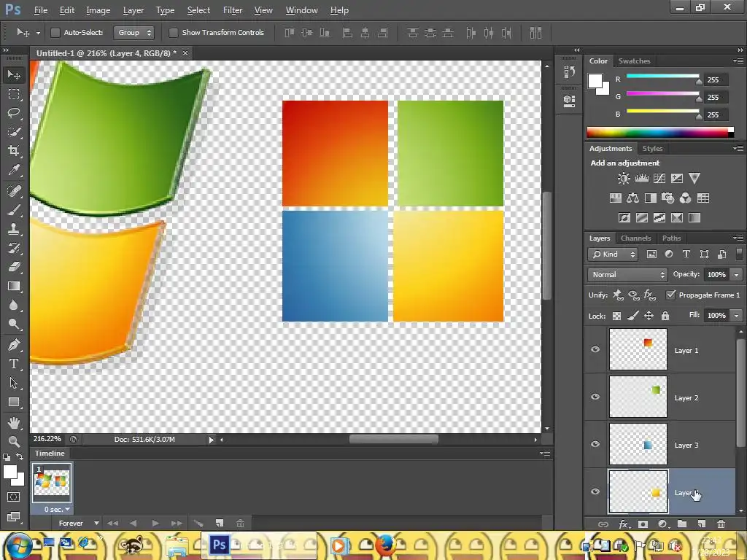Choose the Horizontal Type tool
747x560 pixels.
pos(14,364)
